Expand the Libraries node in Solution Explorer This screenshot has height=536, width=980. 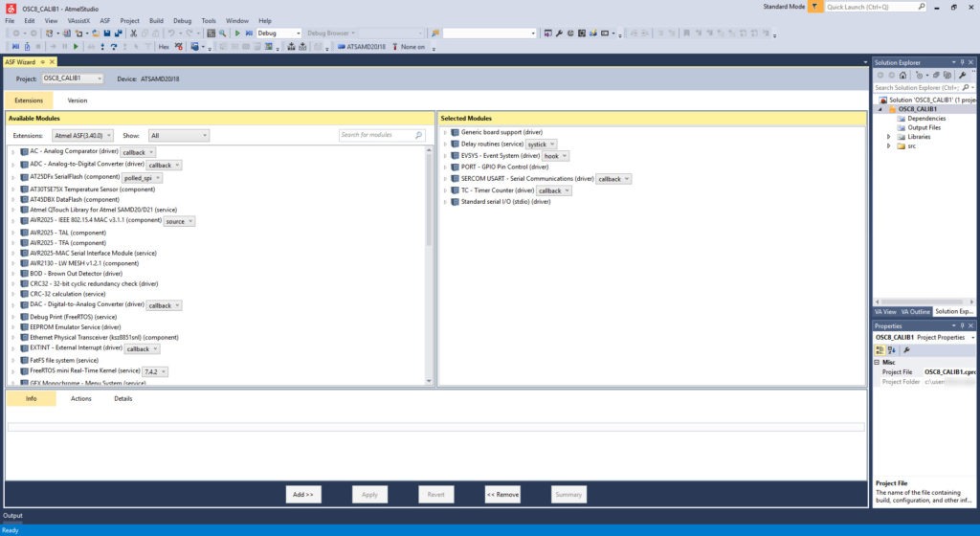pyautogui.click(x=889, y=137)
